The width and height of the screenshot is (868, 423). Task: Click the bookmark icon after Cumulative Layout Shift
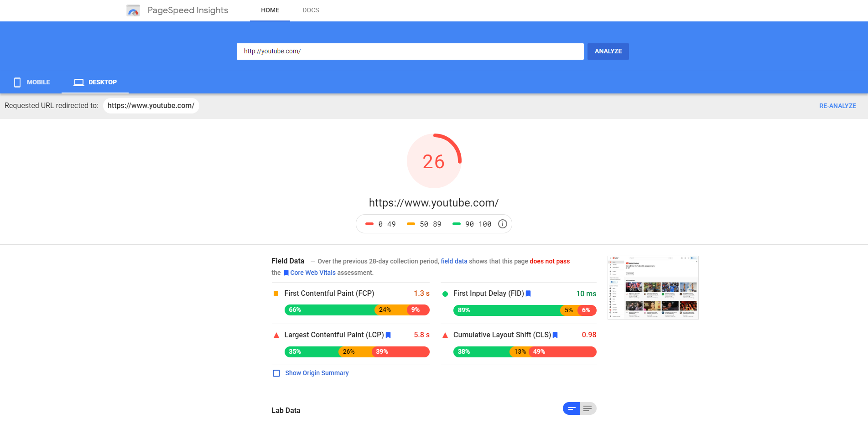coord(555,335)
